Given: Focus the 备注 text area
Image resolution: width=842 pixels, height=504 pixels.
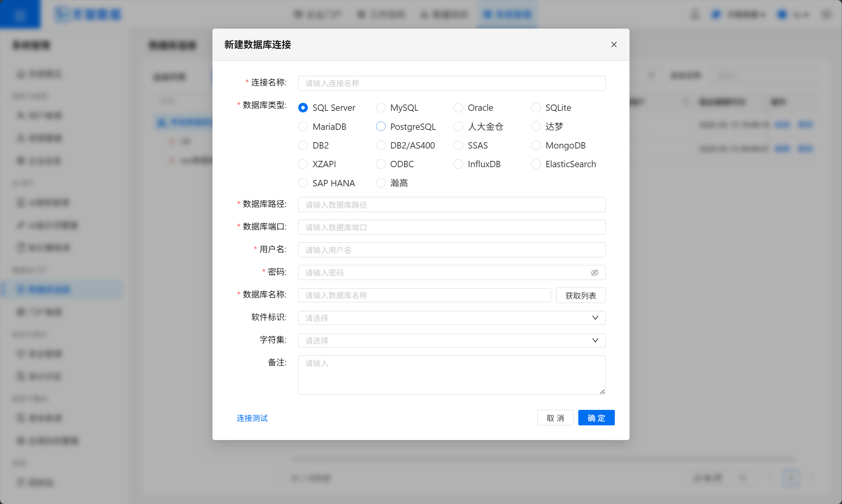Looking at the screenshot, I should pos(452,375).
